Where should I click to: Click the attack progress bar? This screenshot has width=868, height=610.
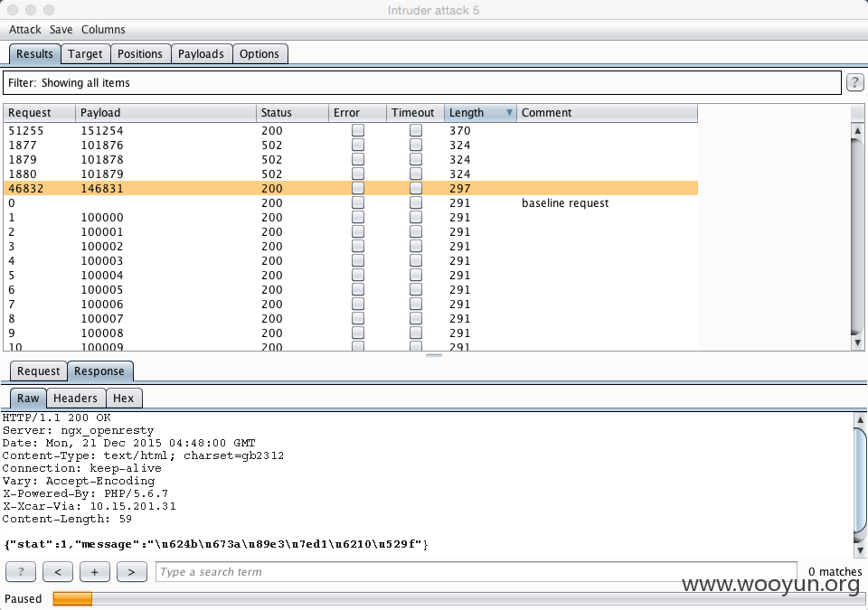(x=458, y=598)
